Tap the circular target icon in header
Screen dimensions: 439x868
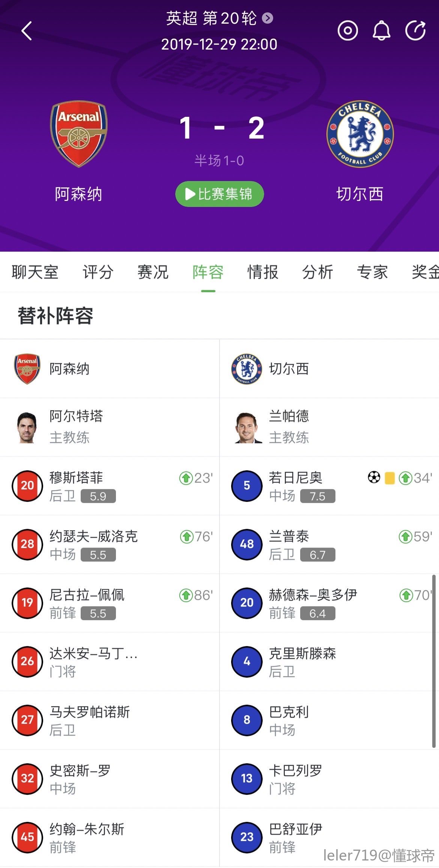347,31
